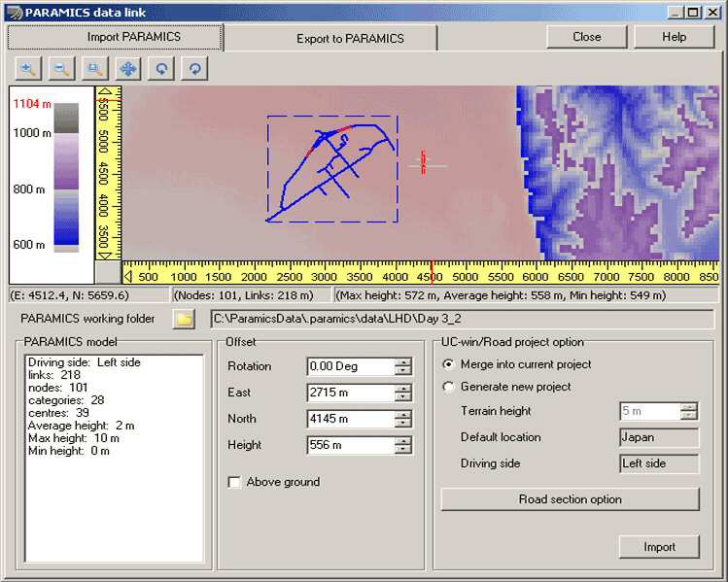Click the Road section option button
This screenshot has width=728, height=582.
tap(570, 499)
